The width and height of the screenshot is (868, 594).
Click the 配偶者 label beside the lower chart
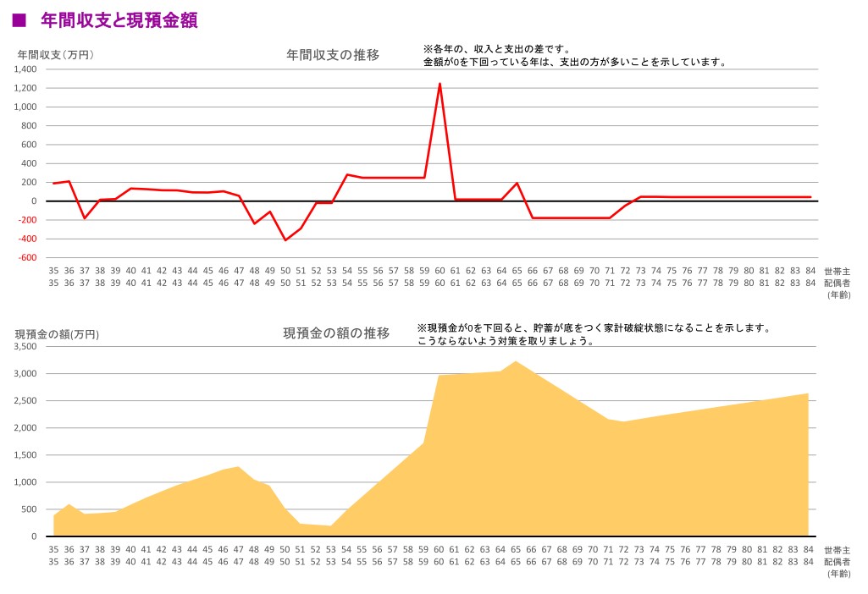pyautogui.click(x=838, y=561)
